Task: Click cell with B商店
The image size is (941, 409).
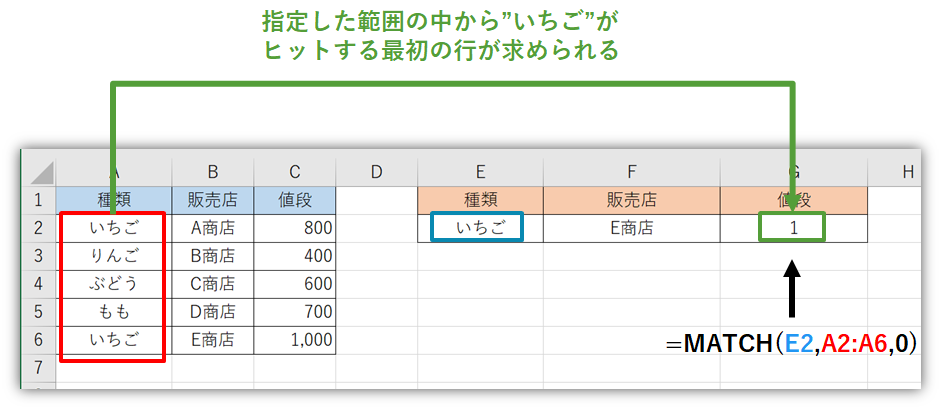Action: [212, 256]
